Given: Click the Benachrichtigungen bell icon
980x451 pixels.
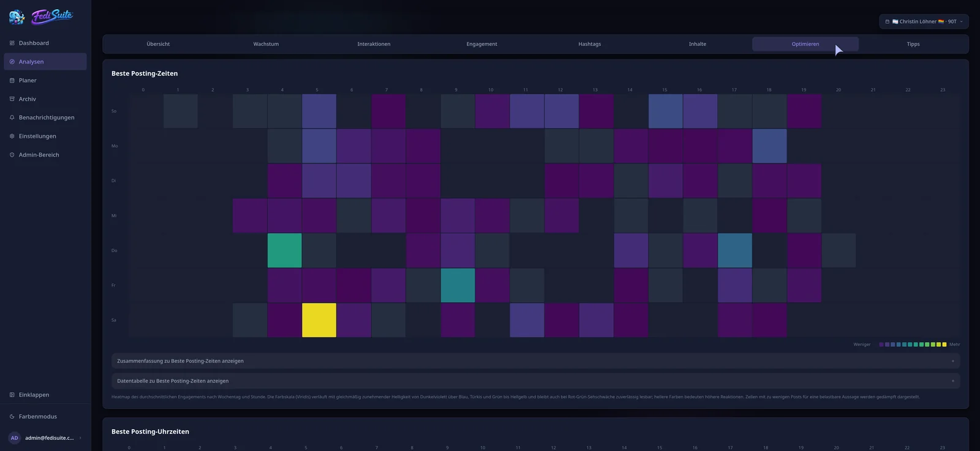Looking at the screenshot, I should tap(12, 117).
